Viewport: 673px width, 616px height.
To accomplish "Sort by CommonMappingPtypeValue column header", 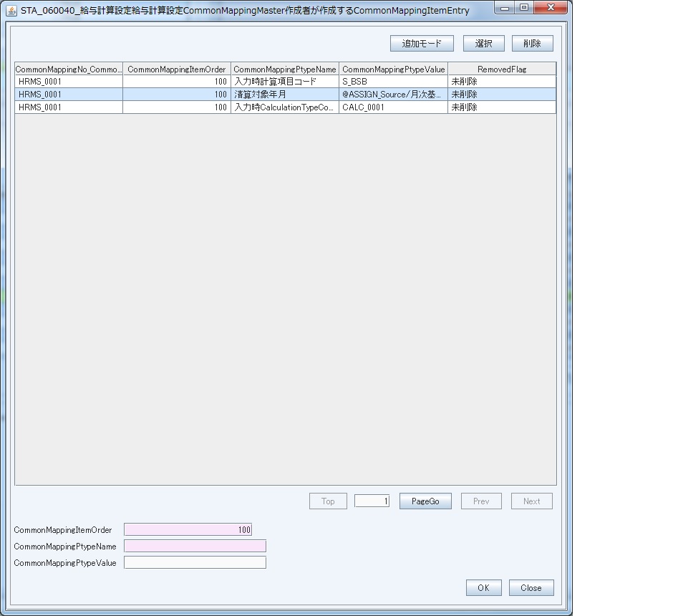I will tap(394, 69).
